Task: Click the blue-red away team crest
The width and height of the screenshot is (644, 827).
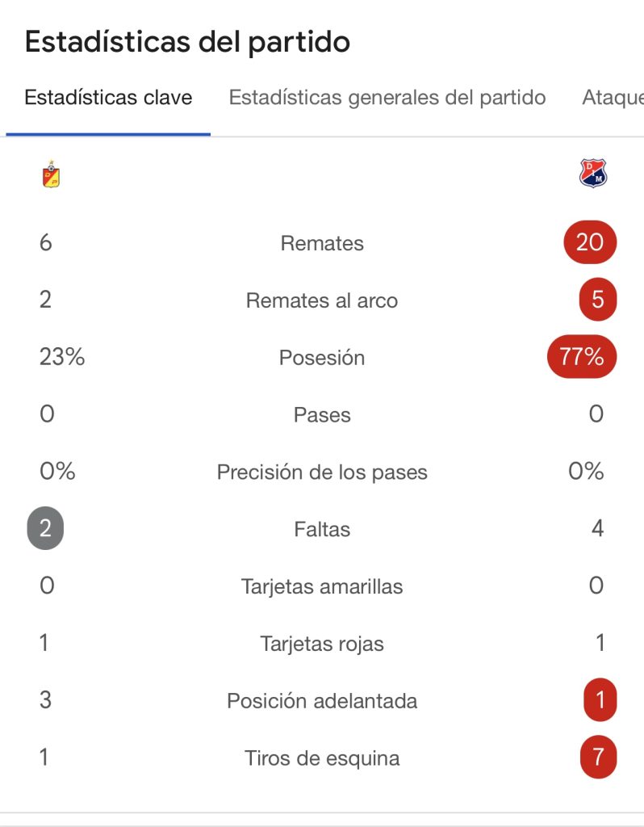Action: click(593, 174)
